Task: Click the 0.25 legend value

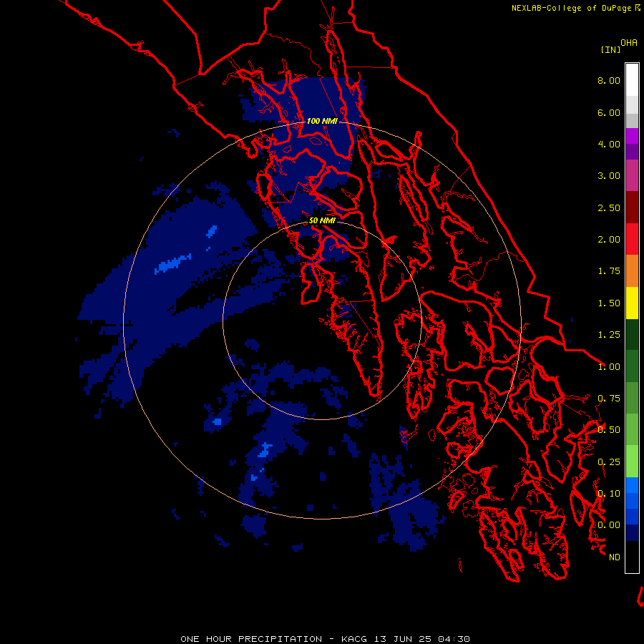Action: (609, 462)
